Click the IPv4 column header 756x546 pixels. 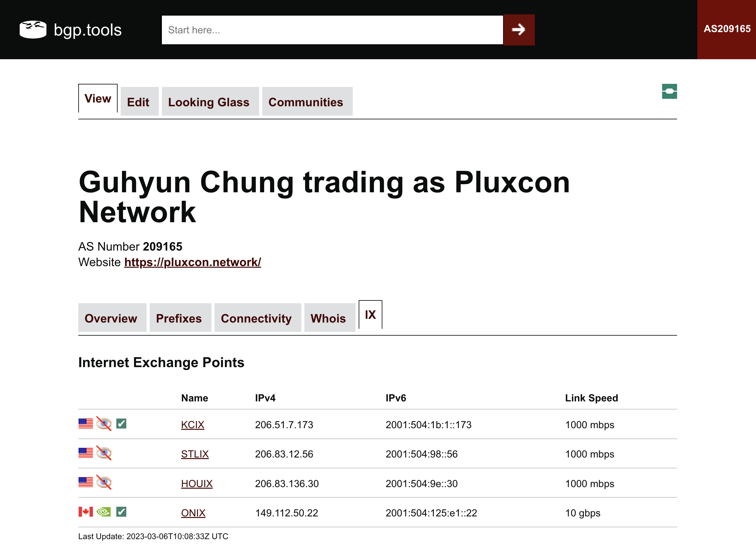pos(265,398)
